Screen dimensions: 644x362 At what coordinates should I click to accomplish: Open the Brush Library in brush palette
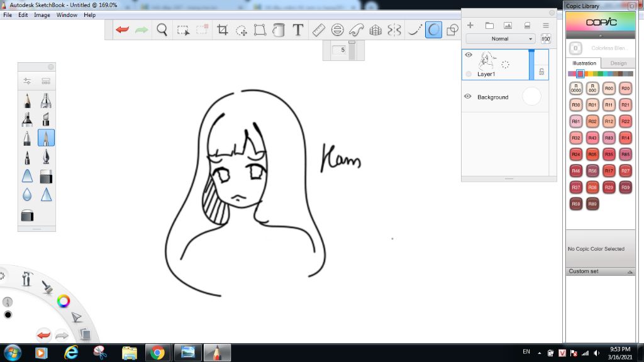click(x=46, y=81)
